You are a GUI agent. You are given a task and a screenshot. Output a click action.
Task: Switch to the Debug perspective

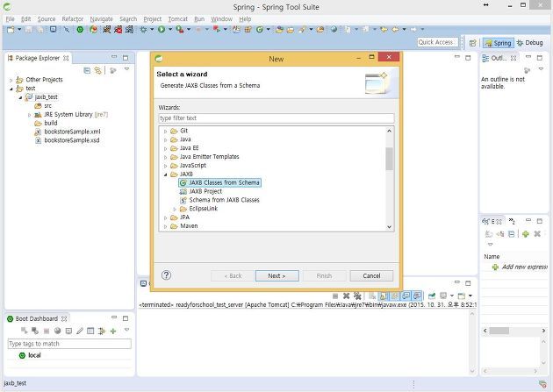(x=529, y=43)
